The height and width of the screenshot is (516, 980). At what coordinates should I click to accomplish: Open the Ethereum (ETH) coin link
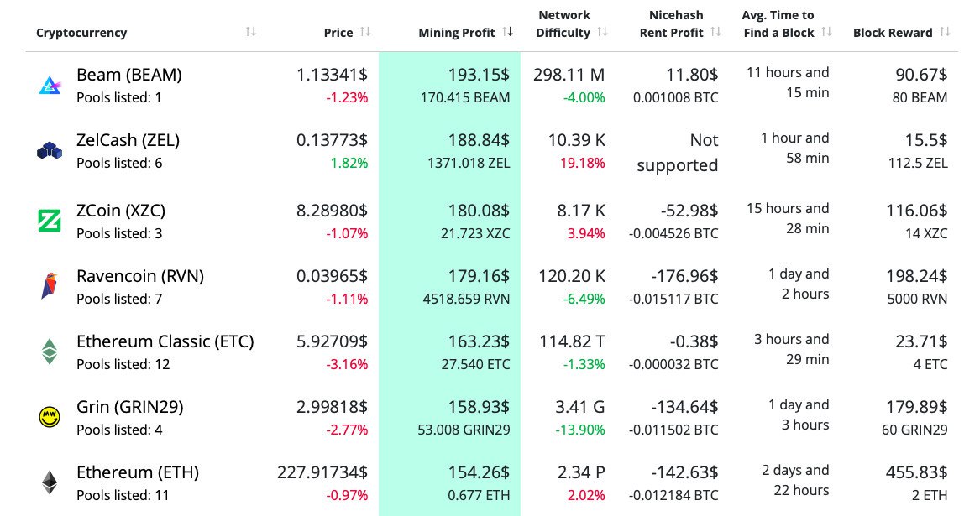(x=138, y=472)
